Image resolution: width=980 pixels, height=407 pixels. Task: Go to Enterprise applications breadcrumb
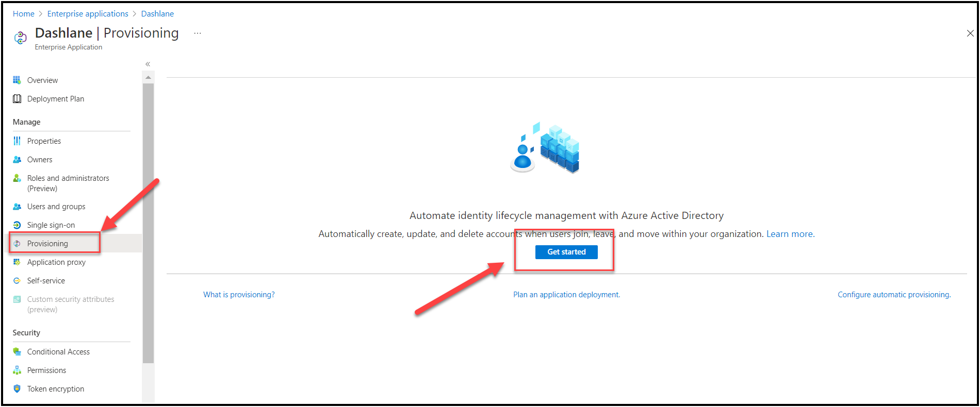(x=88, y=14)
